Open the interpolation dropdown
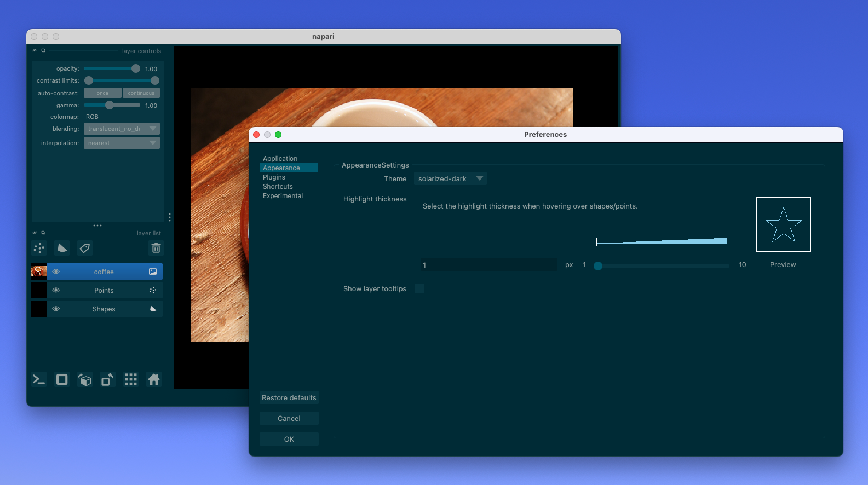868x485 pixels. point(122,143)
